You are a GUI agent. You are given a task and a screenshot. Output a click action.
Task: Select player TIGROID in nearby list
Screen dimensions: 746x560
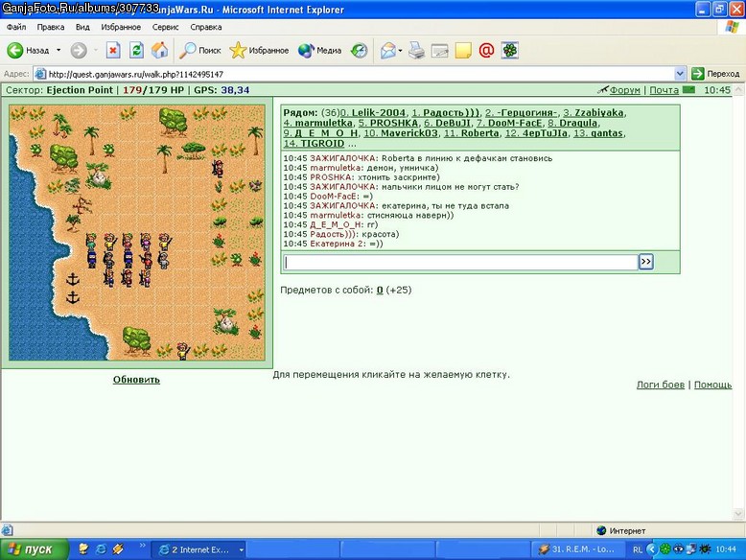(x=314, y=143)
